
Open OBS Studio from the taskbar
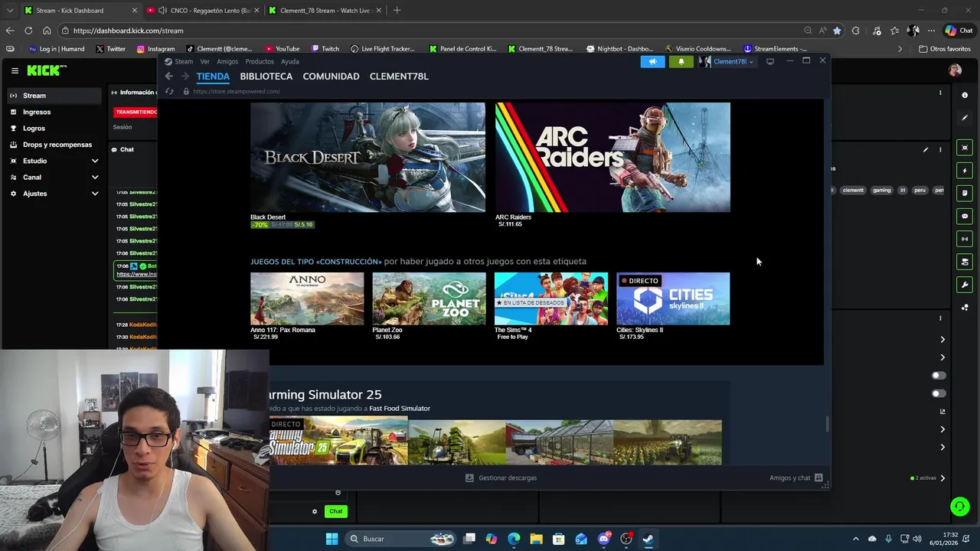click(626, 539)
